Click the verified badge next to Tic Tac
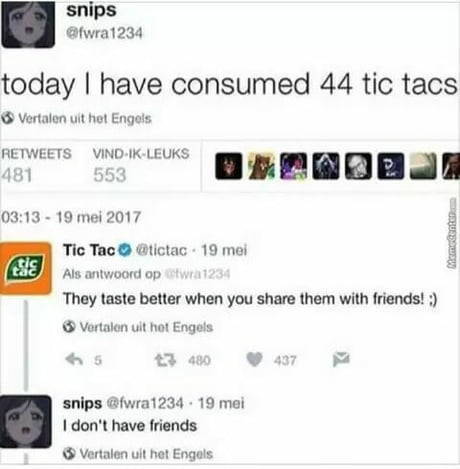This screenshot has width=460, height=469. coord(125,250)
